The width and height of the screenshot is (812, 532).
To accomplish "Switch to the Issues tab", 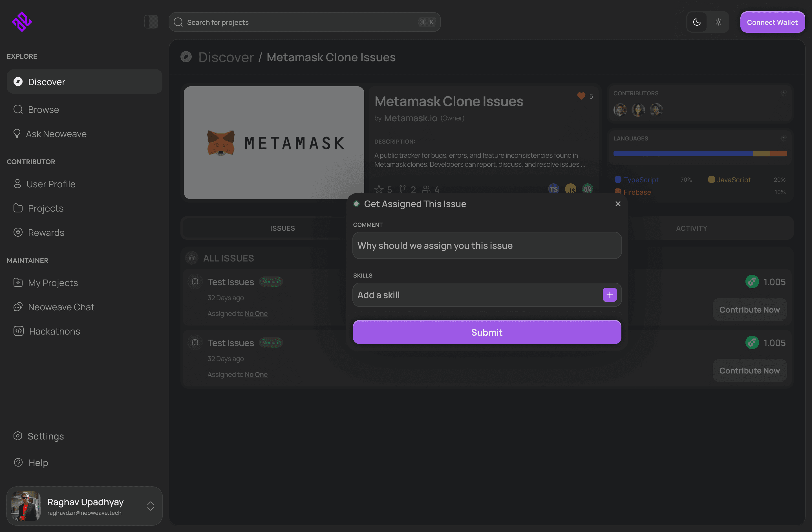I will pos(283,228).
